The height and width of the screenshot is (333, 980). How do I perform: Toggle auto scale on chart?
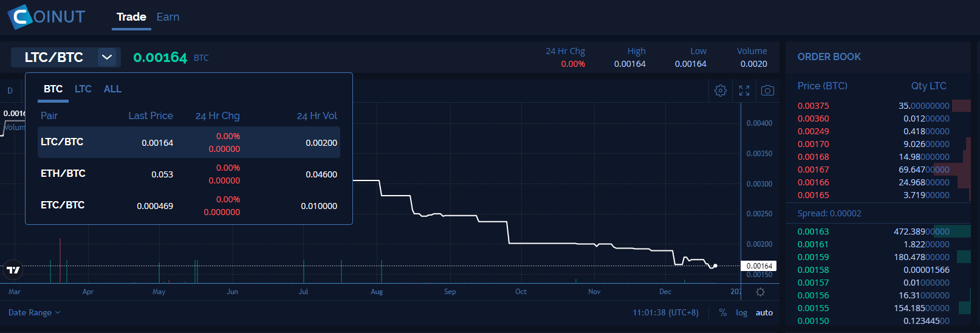point(764,312)
